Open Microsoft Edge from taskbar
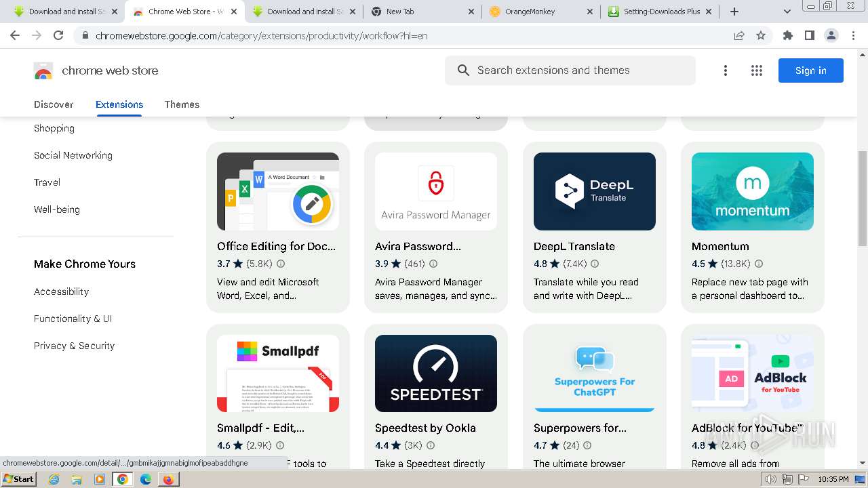Image resolution: width=868 pixels, height=488 pixels. point(145,479)
